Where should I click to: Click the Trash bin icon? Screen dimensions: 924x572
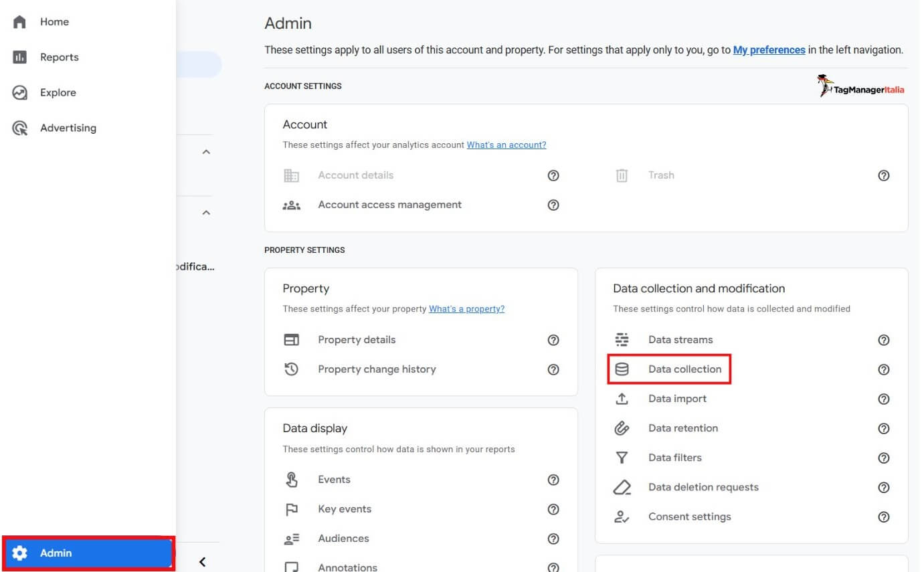(x=622, y=175)
